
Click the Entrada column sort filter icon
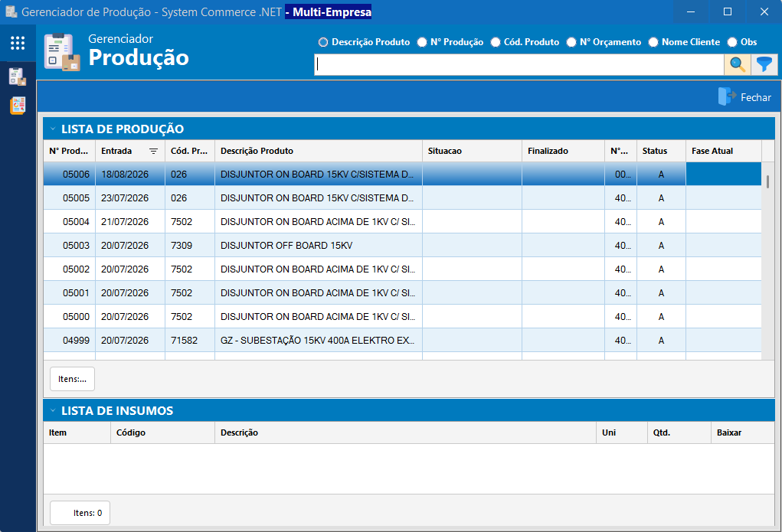pyautogui.click(x=154, y=151)
